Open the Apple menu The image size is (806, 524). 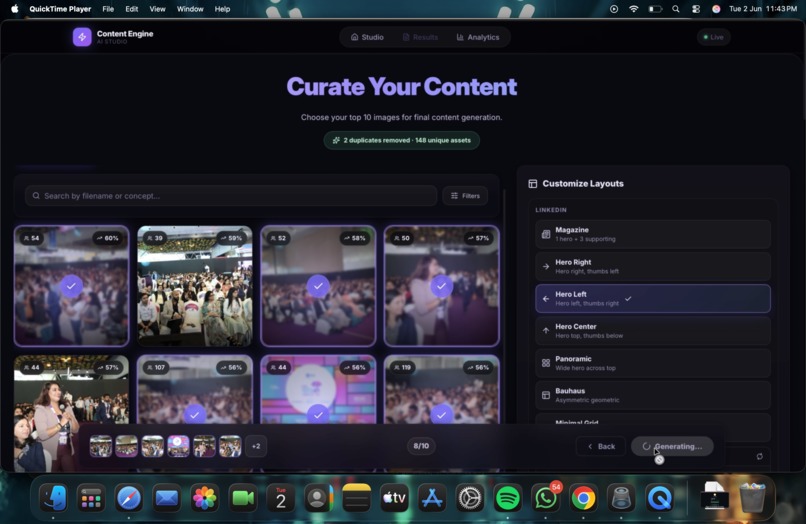pyautogui.click(x=14, y=9)
